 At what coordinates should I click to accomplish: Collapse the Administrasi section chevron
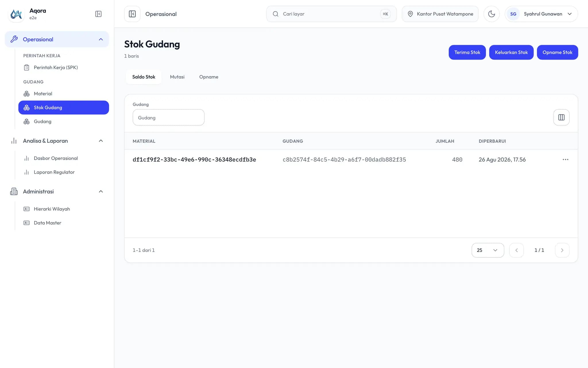tap(101, 191)
